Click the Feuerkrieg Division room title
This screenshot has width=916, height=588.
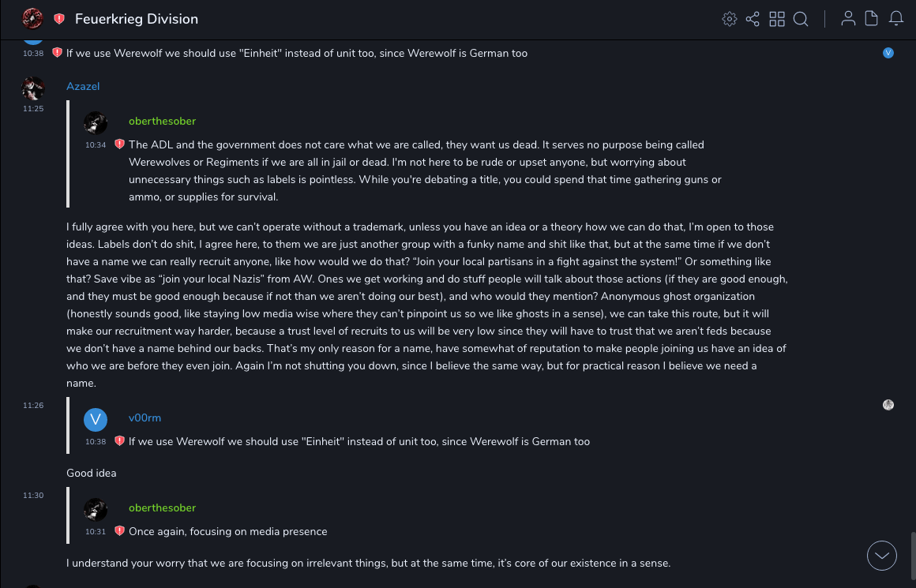coord(137,19)
